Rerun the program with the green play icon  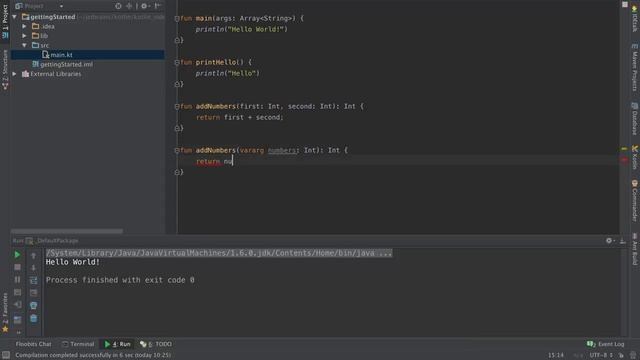coord(17,255)
